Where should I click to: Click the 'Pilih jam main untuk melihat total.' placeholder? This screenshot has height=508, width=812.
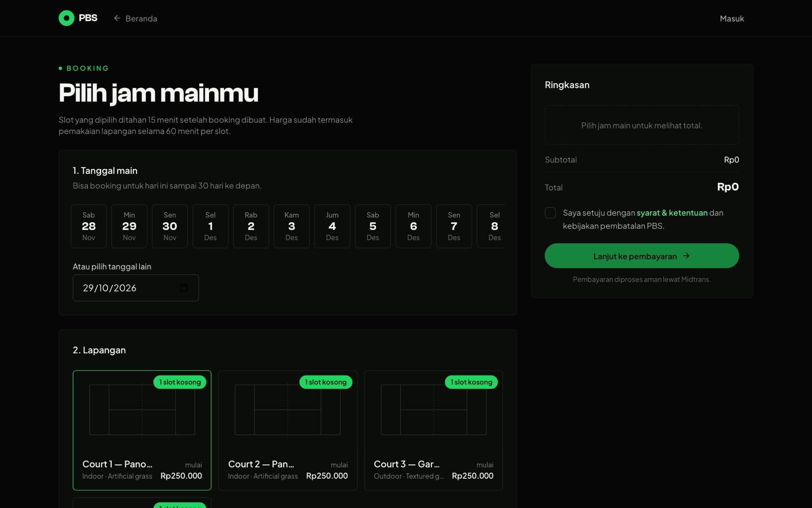point(641,125)
